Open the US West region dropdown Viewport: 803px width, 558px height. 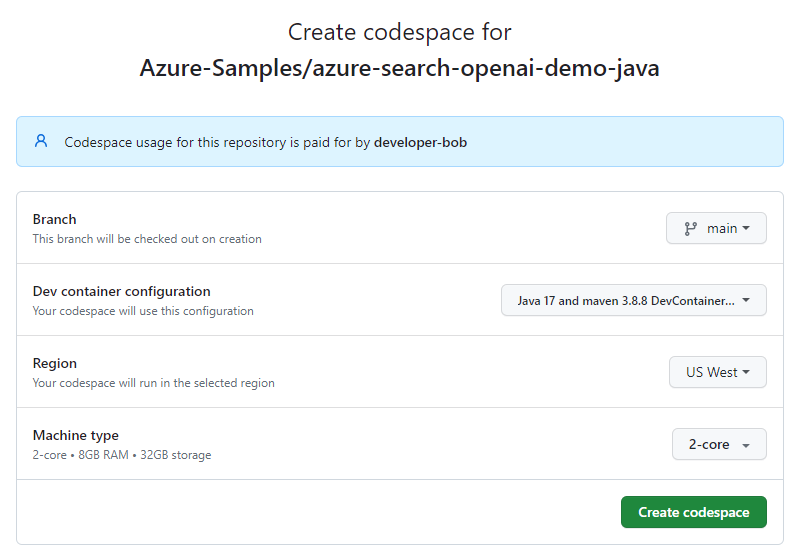click(x=716, y=372)
